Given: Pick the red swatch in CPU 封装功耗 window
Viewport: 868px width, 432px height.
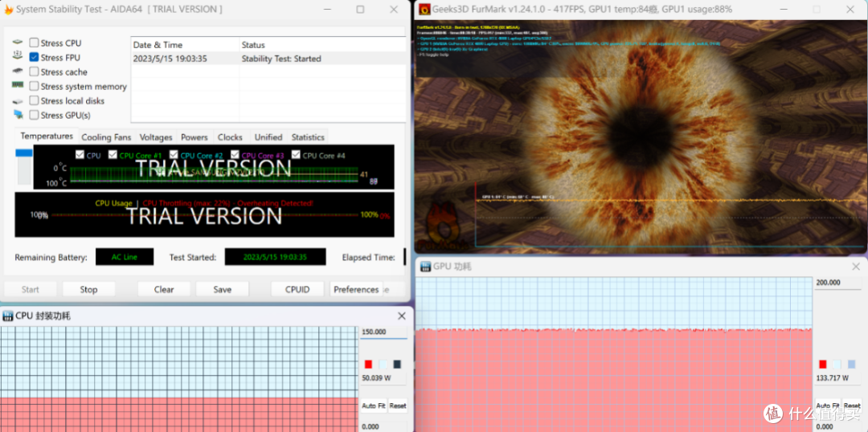Looking at the screenshot, I should click(x=369, y=364).
